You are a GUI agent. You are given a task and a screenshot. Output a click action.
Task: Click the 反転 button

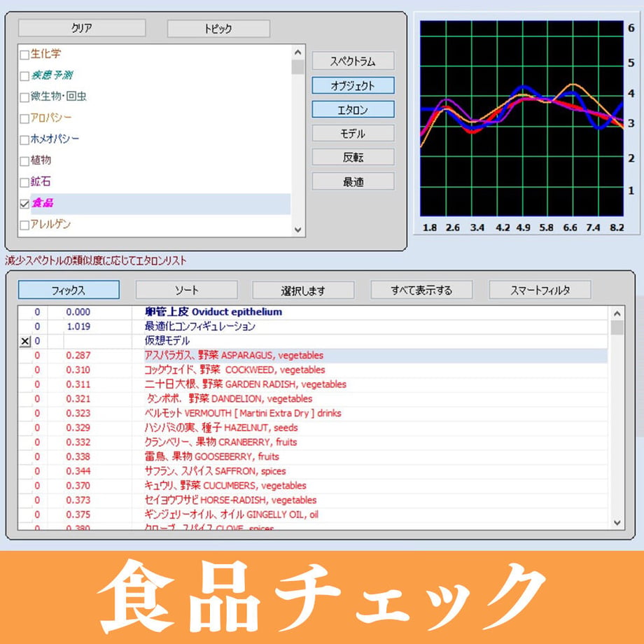point(353,157)
